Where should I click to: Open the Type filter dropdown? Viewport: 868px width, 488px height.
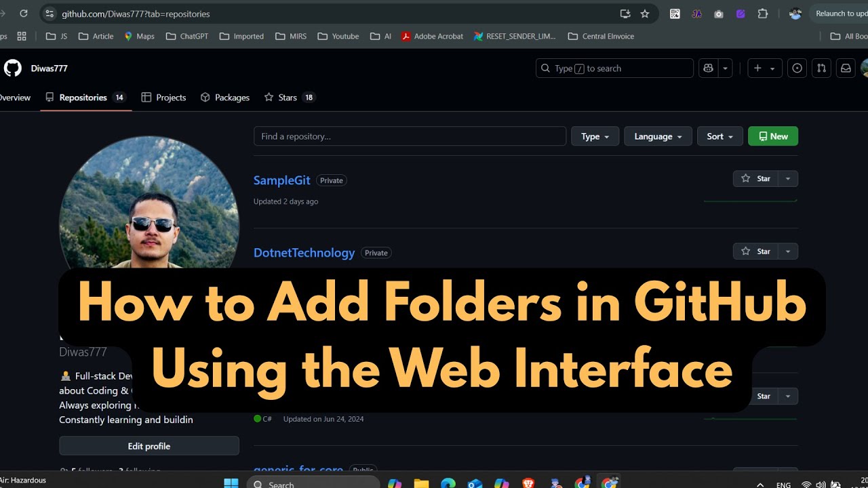[x=595, y=136]
